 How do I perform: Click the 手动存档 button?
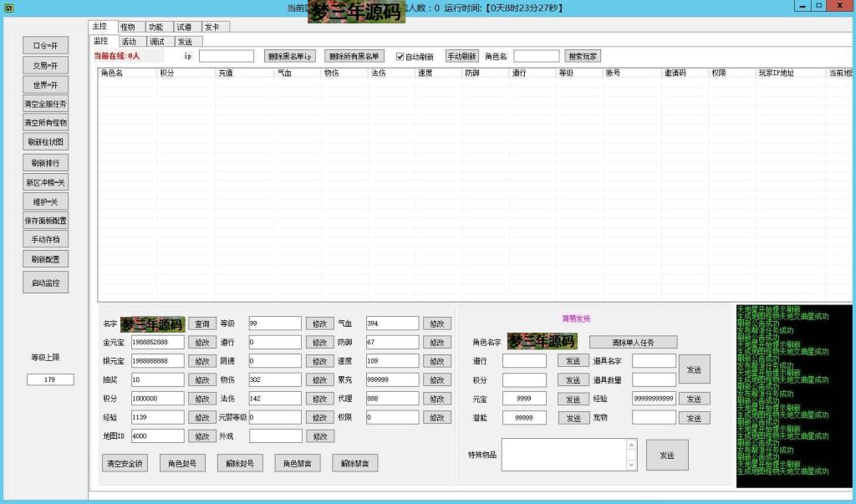pyautogui.click(x=45, y=239)
